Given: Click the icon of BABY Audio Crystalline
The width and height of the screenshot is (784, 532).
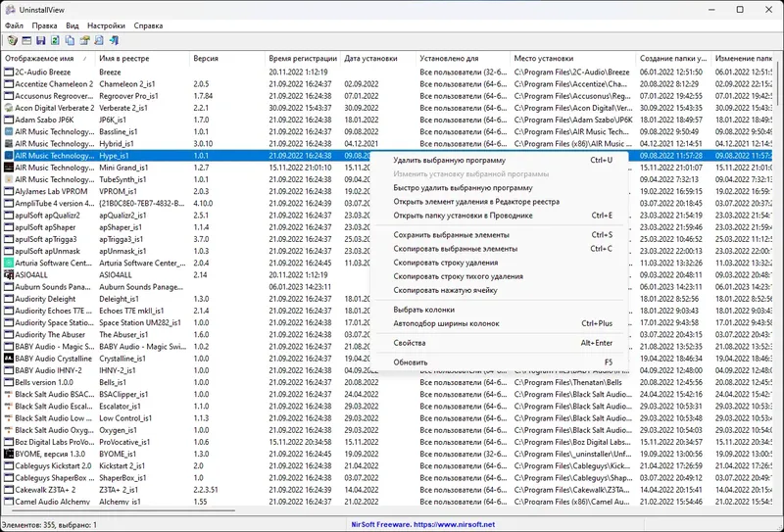Looking at the screenshot, I should (9, 359).
